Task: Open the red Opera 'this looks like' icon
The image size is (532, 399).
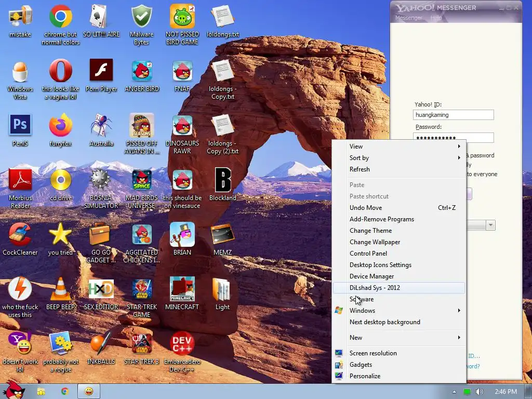Action: [x=60, y=71]
